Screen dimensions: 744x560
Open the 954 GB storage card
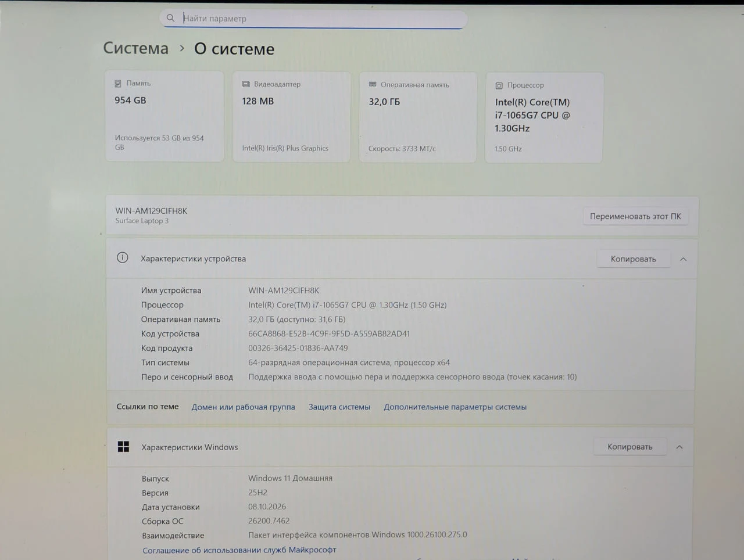[x=164, y=116]
